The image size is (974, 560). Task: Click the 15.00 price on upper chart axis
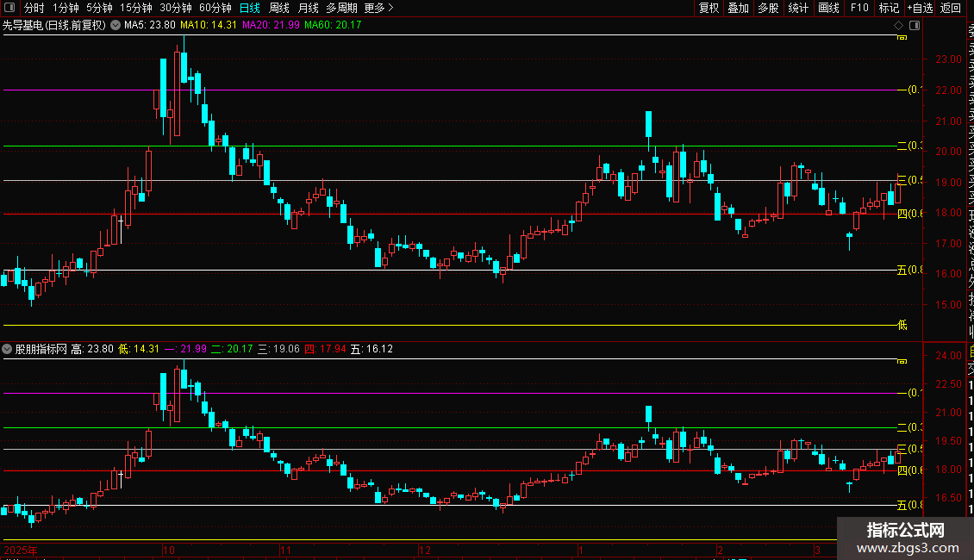(x=948, y=305)
